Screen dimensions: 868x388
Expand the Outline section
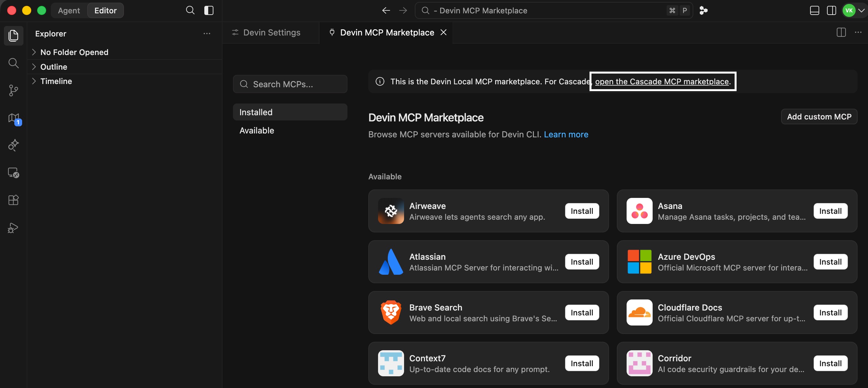125,67
